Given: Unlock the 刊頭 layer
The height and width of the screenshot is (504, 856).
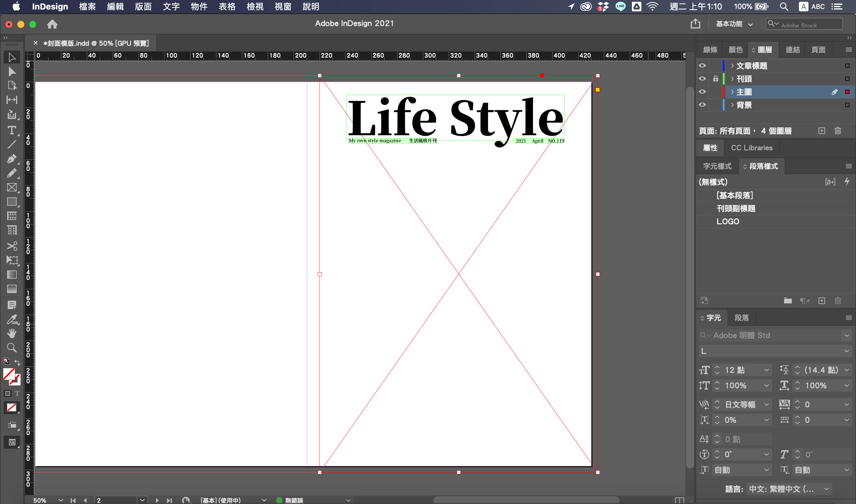Looking at the screenshot, I should click(715, 79).
